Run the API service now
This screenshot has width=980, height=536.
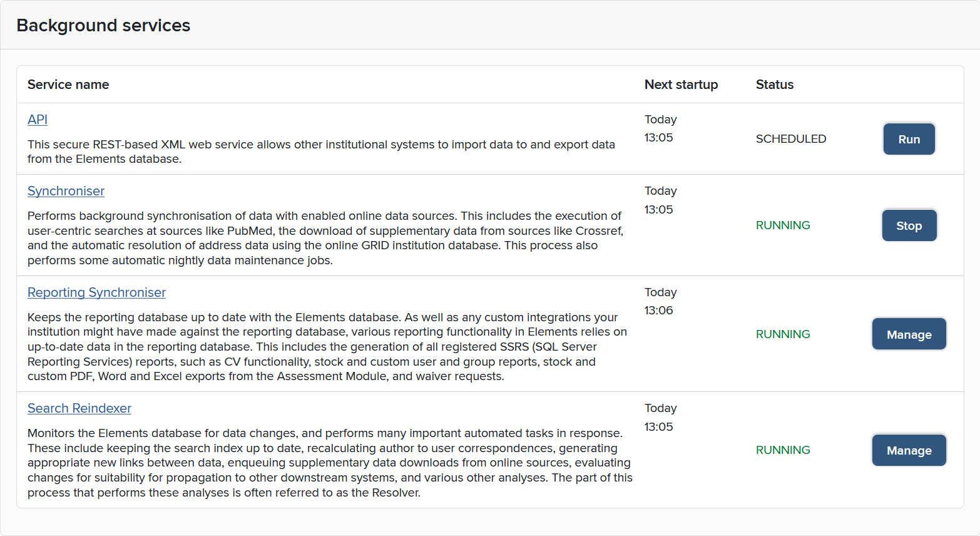pos(909,139)
